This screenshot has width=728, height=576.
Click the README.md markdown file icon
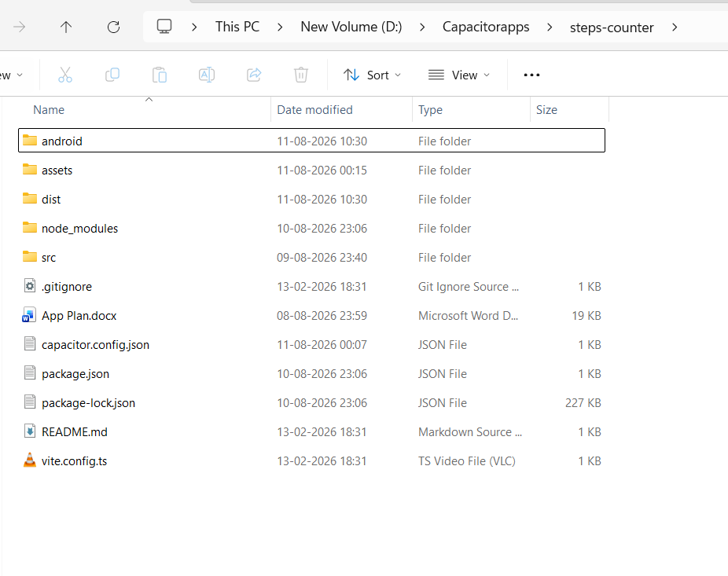tap(30, 431)
